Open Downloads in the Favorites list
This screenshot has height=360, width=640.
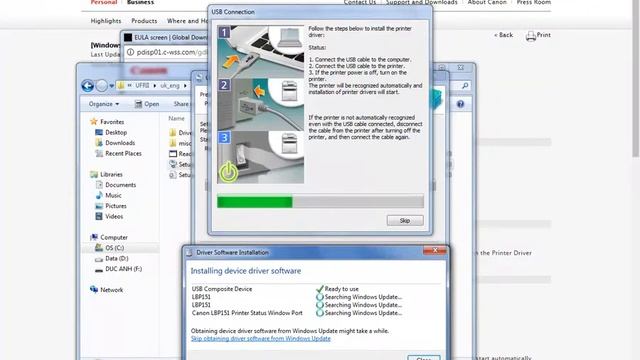click(115, 143)
